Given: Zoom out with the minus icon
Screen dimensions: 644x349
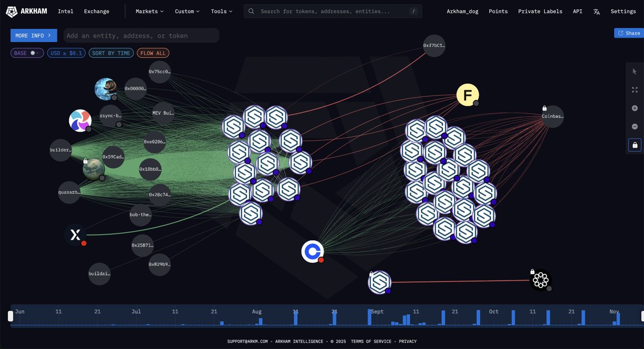Looking at the screenshot, I should 635,127.
